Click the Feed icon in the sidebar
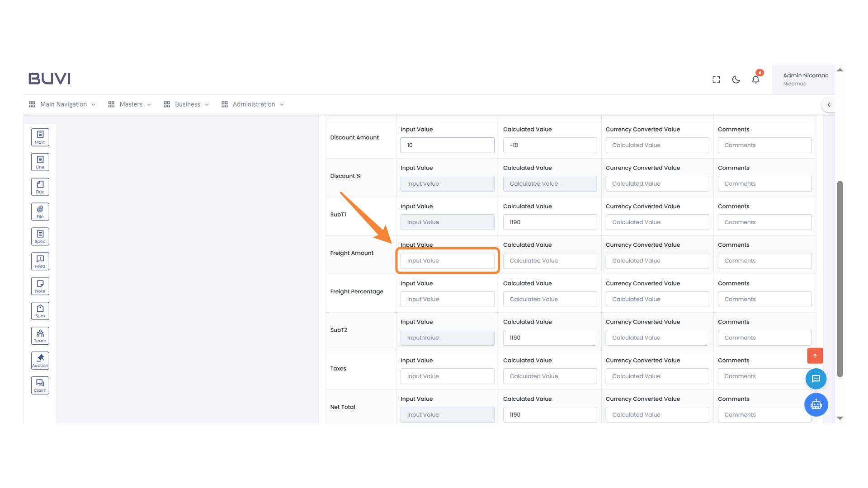Screen dimensions: 868x488 (40, 261)
